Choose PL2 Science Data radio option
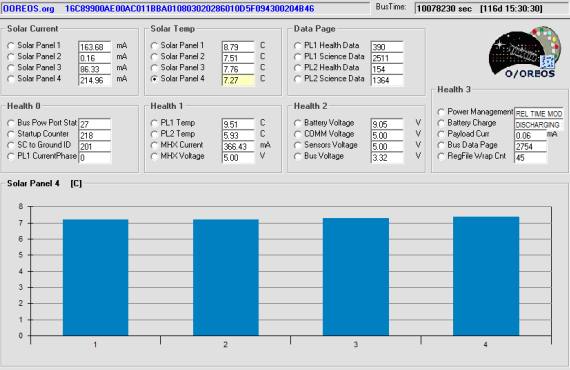The width and height of the screenshot is (570, 370). [x=297, y=79]
